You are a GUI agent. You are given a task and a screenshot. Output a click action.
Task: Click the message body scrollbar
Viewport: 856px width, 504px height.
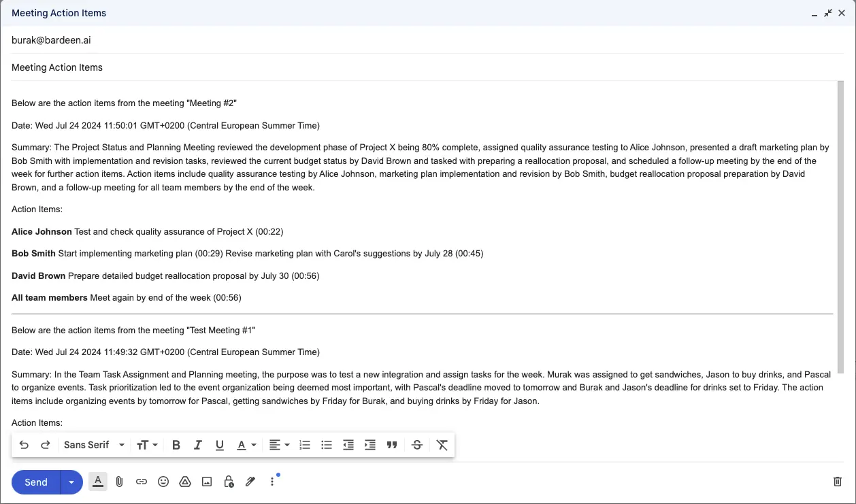(x=840, y=227)
